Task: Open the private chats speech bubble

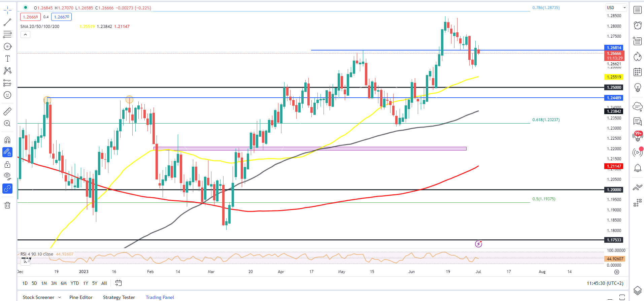Action: [x=638, y=122]
